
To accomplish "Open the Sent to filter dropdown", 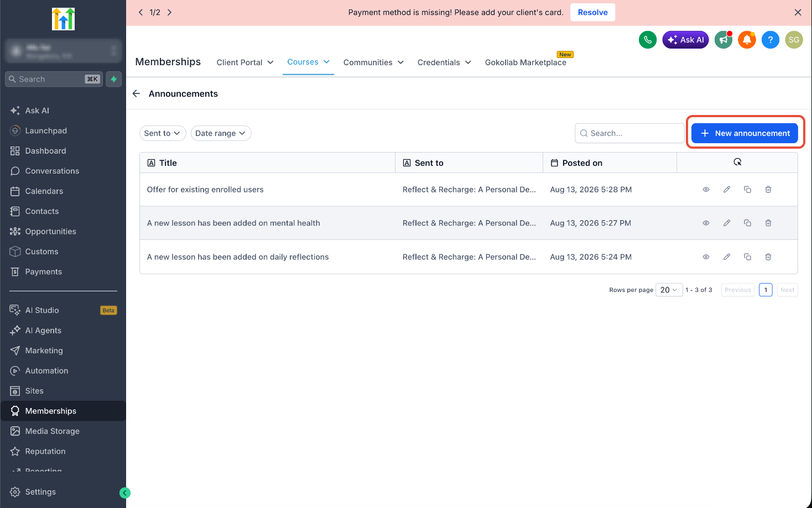I will [x=163, y=133].
